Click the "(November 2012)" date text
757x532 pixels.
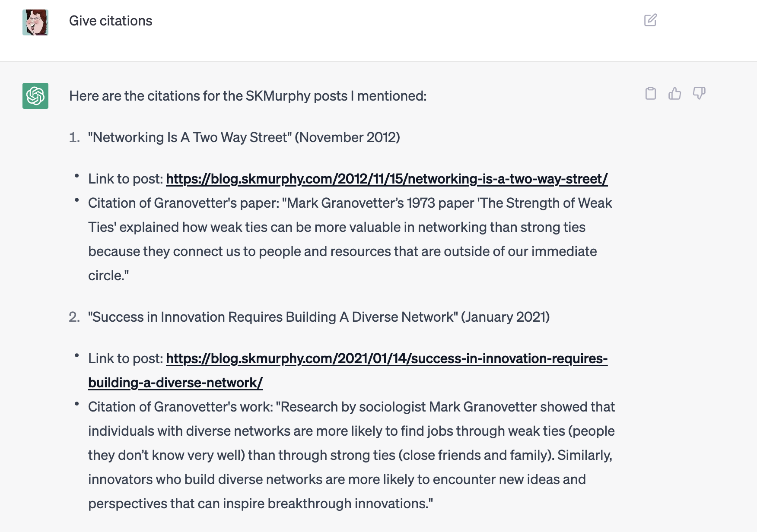click(x=347, y=137)
